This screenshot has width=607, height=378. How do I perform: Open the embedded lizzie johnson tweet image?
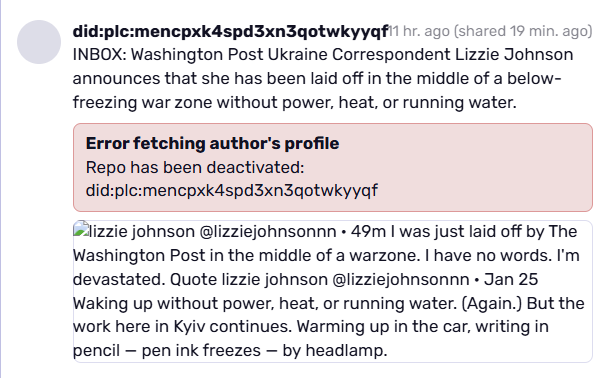click(x=333, y=291)
